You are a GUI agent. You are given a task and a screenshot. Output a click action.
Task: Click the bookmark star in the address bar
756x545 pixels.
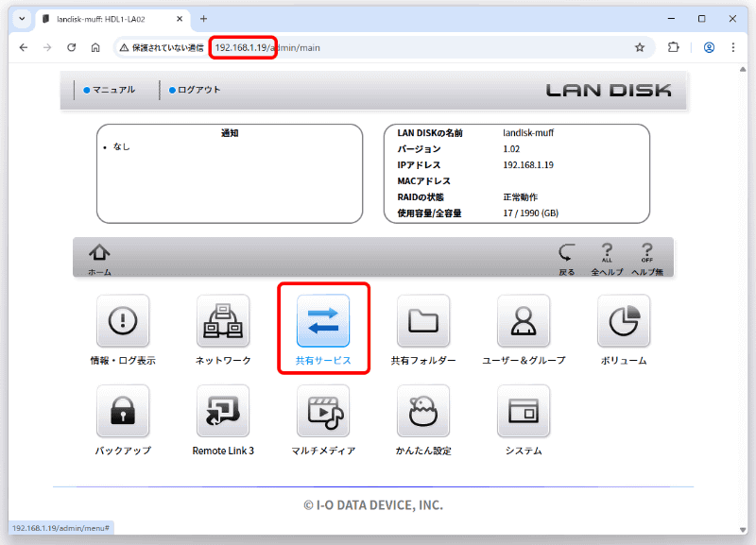[641, 46]
